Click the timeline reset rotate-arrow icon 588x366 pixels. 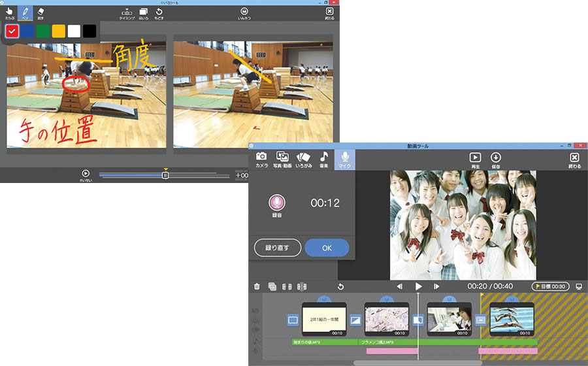(x=340, y=286)
